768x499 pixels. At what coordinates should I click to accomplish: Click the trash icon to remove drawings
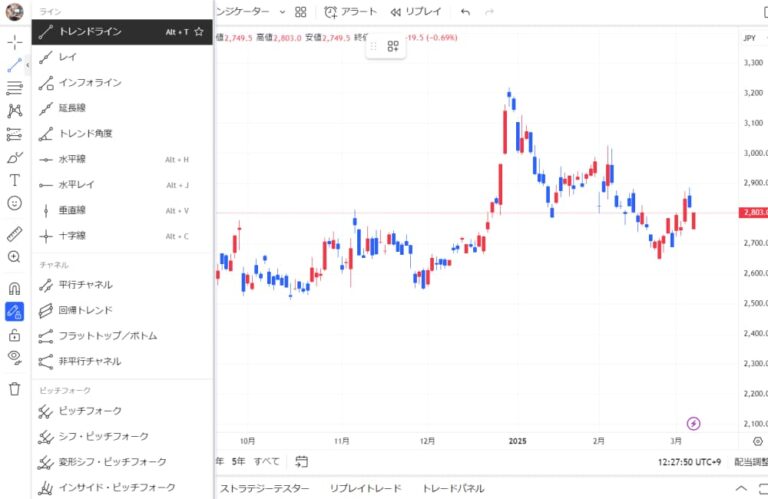coord(15,389)
